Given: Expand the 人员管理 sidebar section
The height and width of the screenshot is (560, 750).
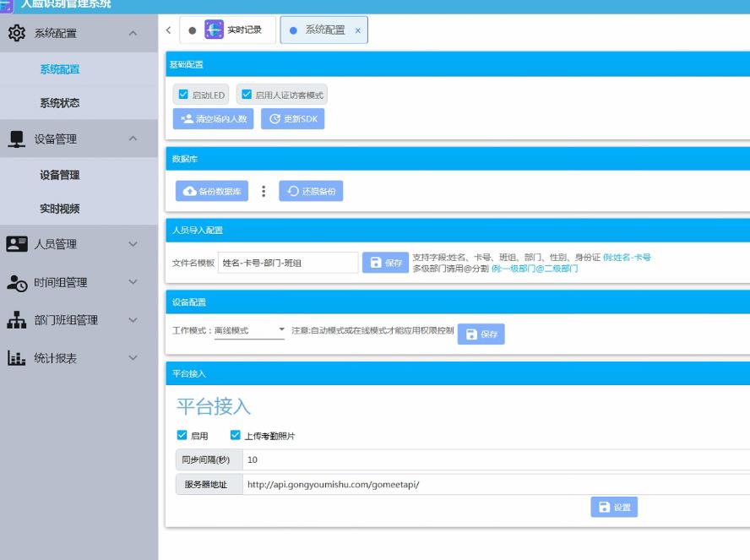Looking at the screenshot, I should tap(131, 244).
